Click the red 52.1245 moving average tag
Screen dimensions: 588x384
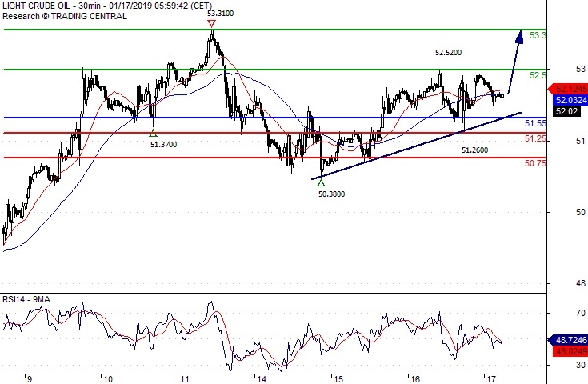(568, 90)
